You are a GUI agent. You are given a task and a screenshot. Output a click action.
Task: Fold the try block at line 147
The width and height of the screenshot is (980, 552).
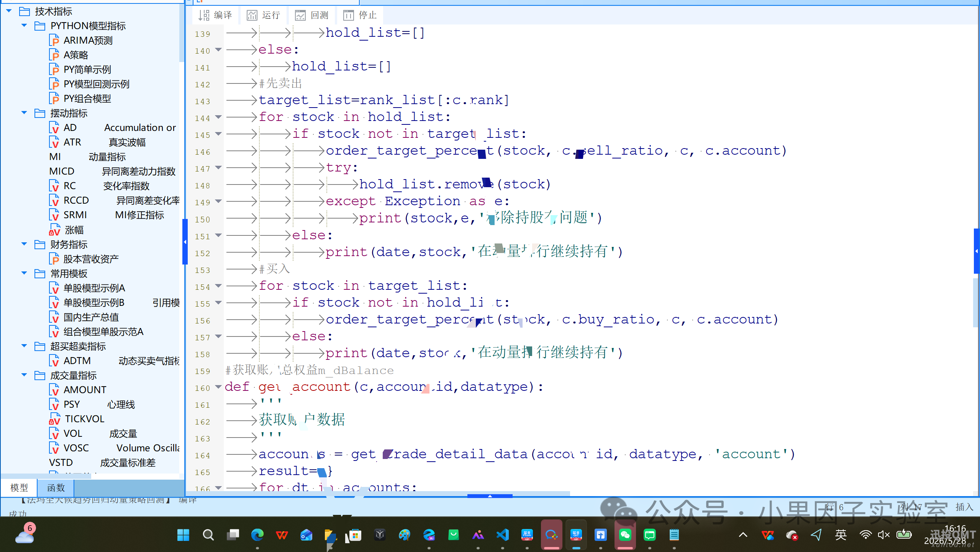coord(218,168)
